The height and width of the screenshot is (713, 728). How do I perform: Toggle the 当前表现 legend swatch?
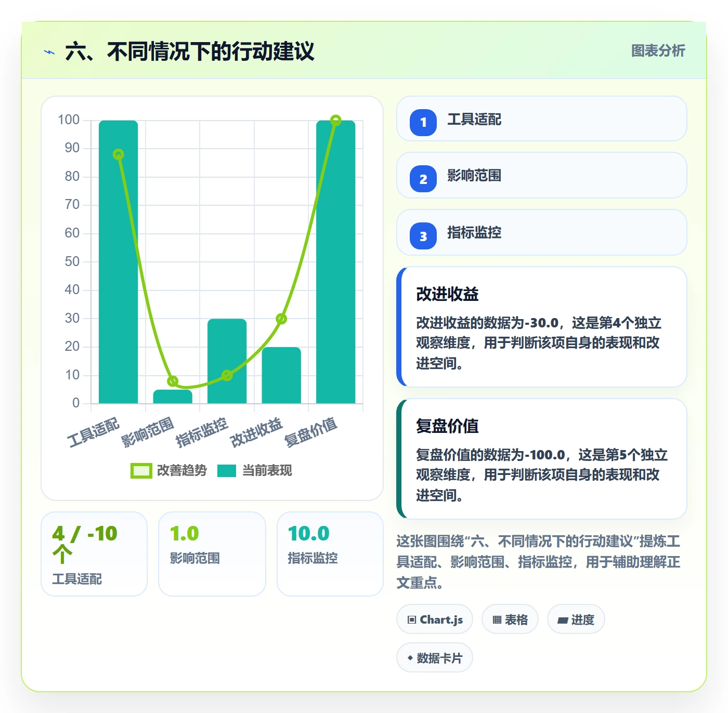[x=227, y=471]
